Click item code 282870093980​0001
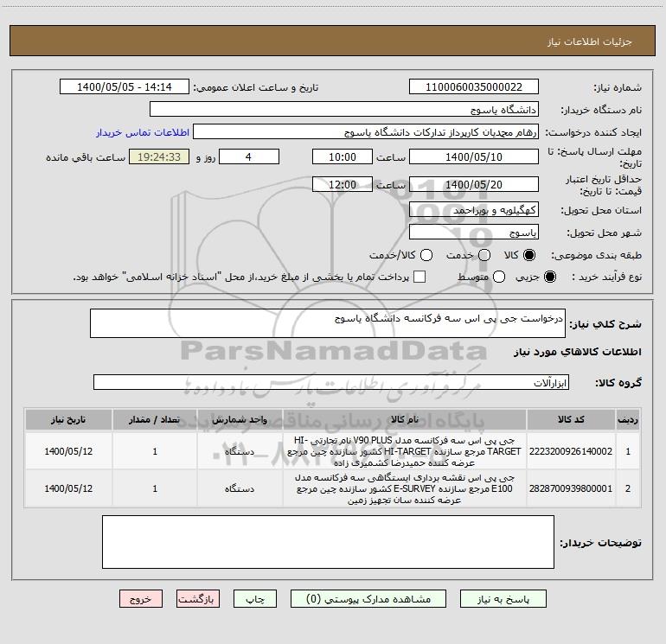This screenshot has width=666, height=644. 571,488
